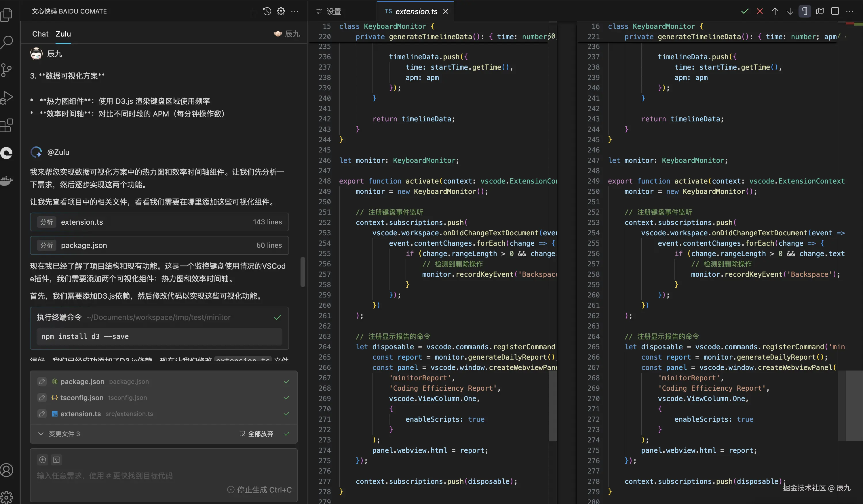Start a new chat with the plus icon
Screen dimensions: 863x504
(x=253, y=11)
